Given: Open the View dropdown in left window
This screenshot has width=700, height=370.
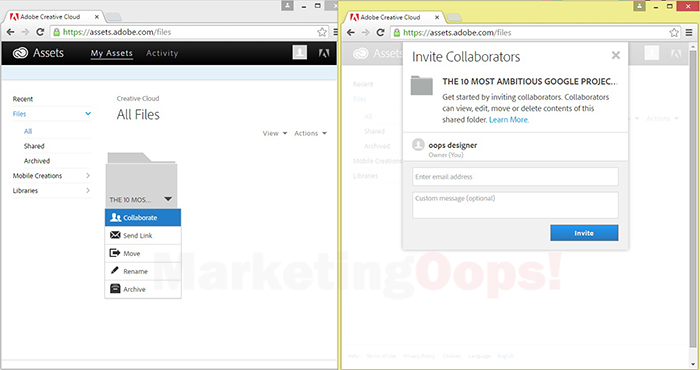Looking at the screenshot, I should pos(275,133).
